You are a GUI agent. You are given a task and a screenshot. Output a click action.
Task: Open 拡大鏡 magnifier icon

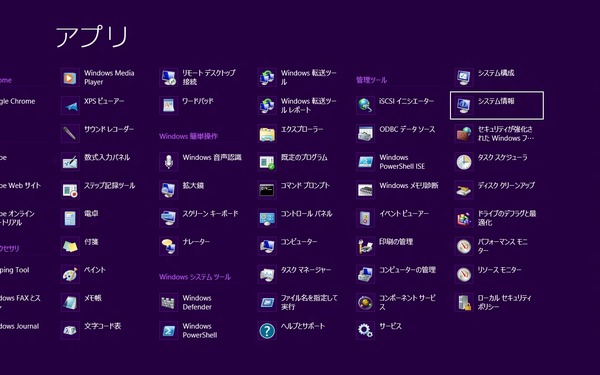(x=168, y=190)
